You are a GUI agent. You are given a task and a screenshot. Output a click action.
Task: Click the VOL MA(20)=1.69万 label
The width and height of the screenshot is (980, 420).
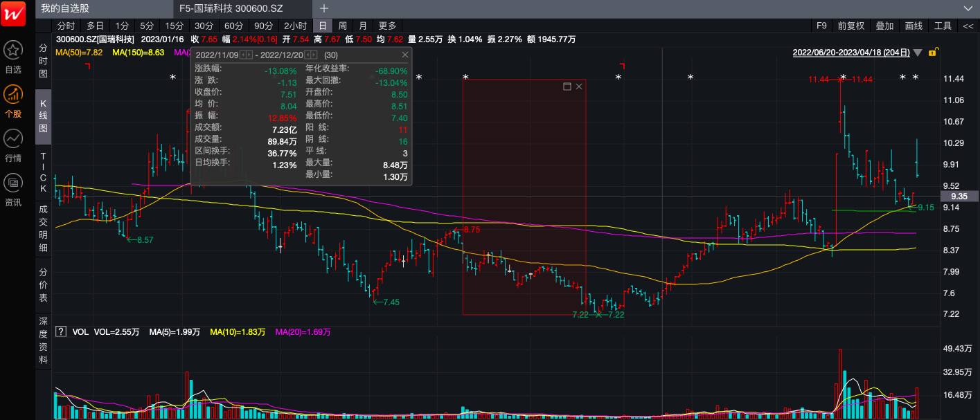pyautogui.click(x=303, y=332)
